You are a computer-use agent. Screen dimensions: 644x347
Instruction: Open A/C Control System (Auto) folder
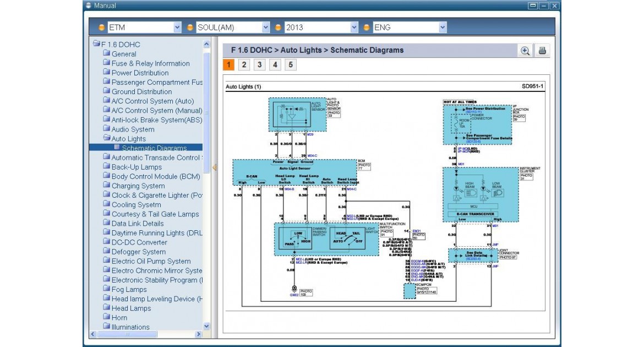coord(148,101)
